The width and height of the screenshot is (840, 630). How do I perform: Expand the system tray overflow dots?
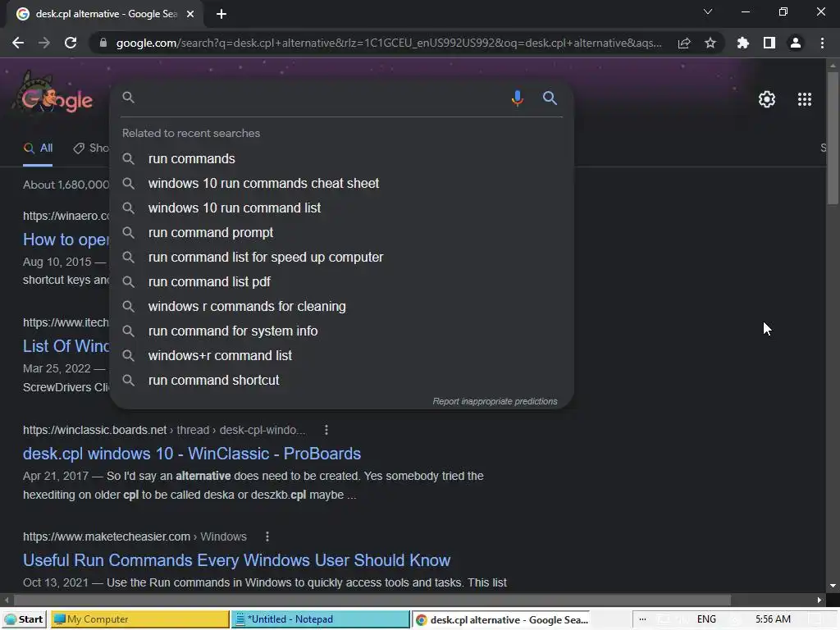pos(642,619)
